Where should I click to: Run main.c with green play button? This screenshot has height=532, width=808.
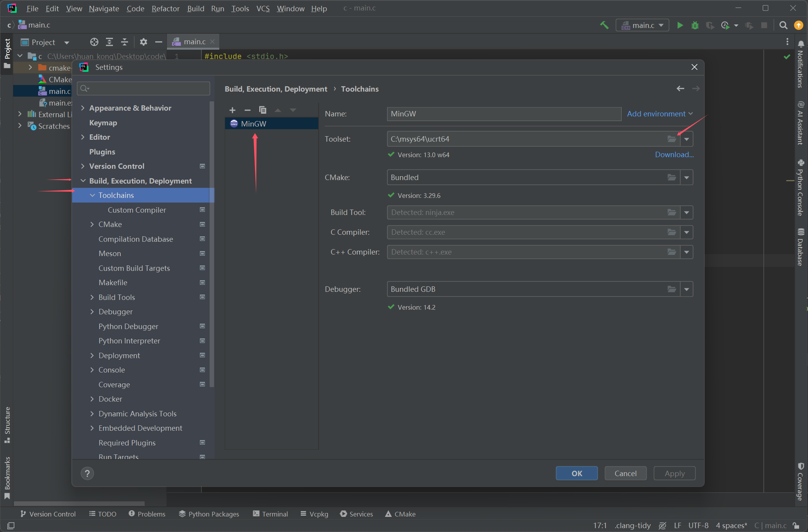pos(680,25)
